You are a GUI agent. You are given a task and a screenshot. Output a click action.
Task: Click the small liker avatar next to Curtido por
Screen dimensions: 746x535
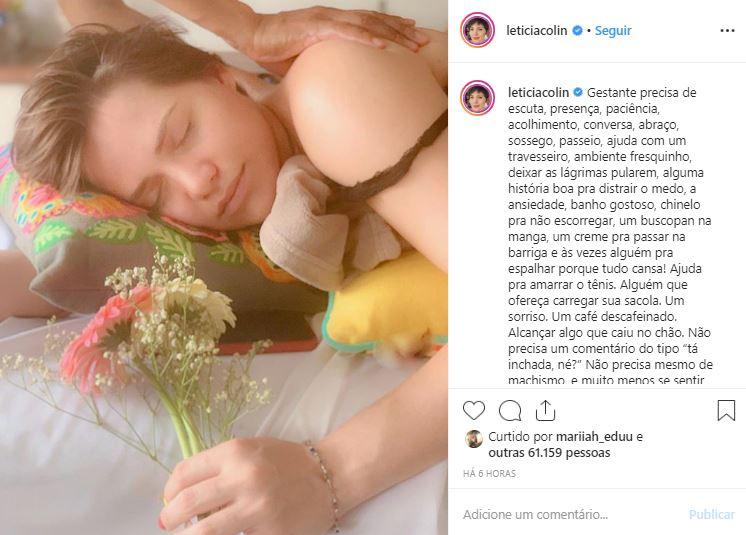[474, 439]
